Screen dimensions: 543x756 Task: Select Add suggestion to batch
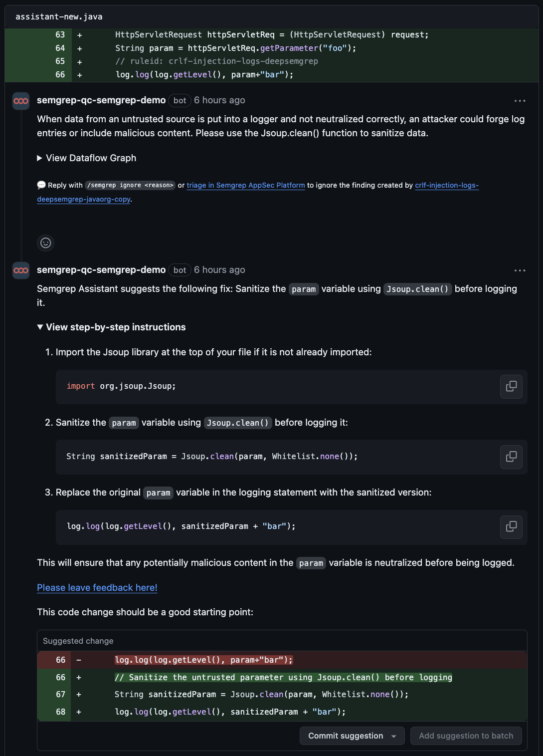[x=466, y=736]
